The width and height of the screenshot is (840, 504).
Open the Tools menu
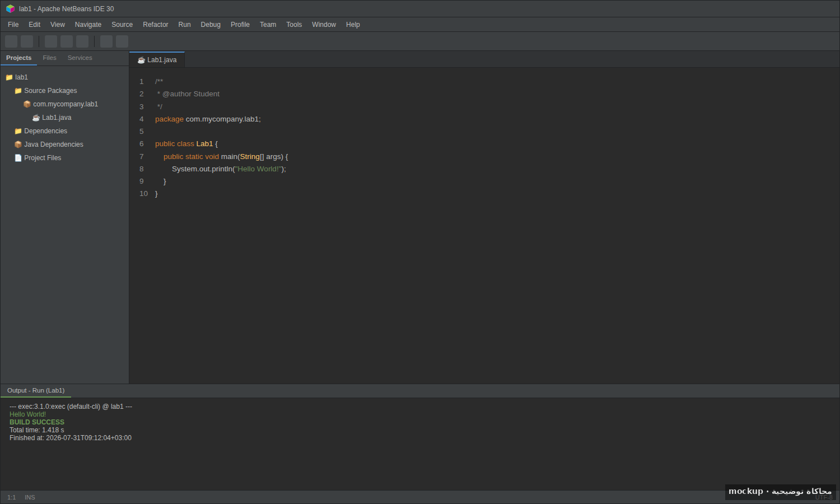click(x=294, y=25)
